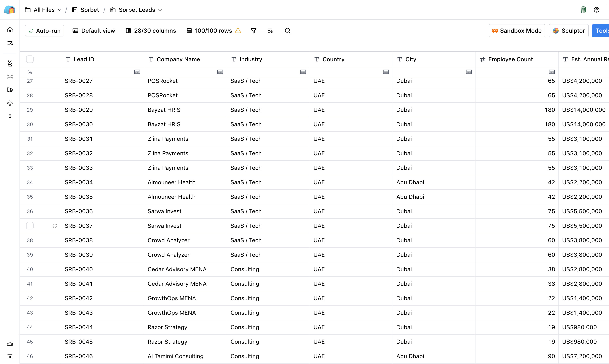Viewport: 609px width, 364px height.
Task: Open the megaphone campaigns icon in sidebar
Action: (10, 90)
